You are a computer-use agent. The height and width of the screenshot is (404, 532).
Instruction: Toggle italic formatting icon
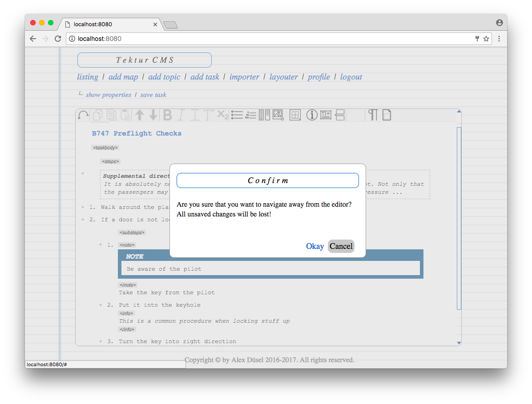[181, 115]
